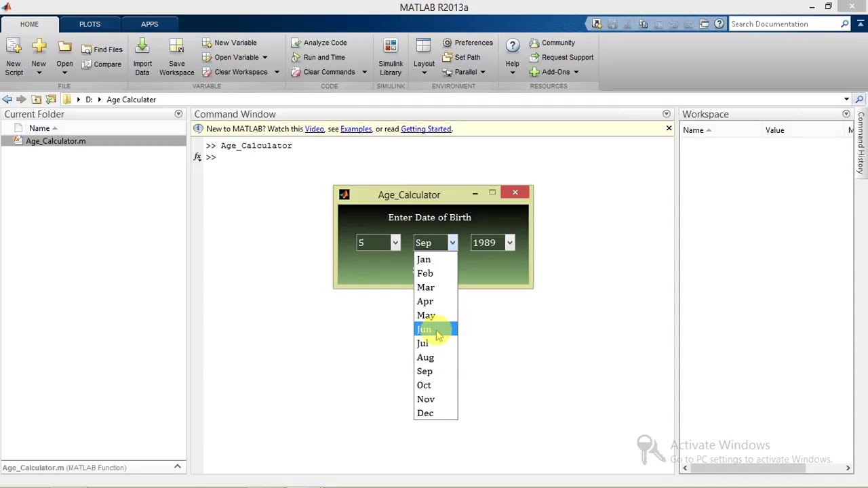Switch to the PLOTS tab
Viewport: 868px width, 488px height.
point(90,24)
